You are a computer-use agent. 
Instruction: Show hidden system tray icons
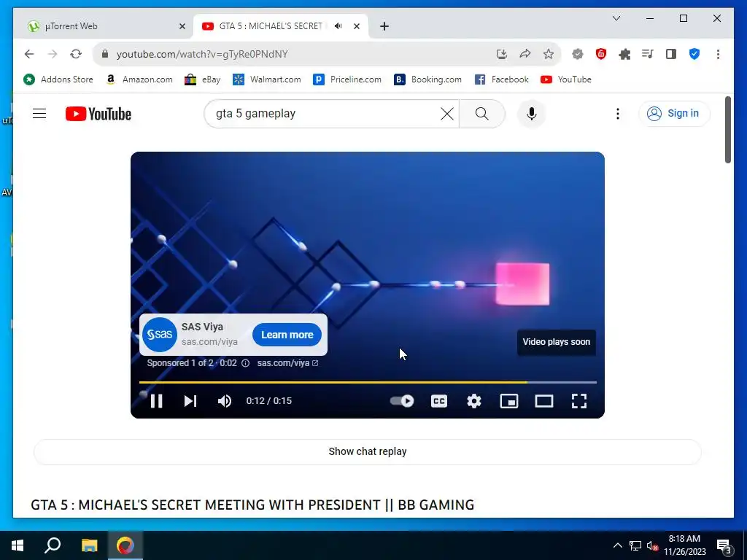(x=617, y=545)
